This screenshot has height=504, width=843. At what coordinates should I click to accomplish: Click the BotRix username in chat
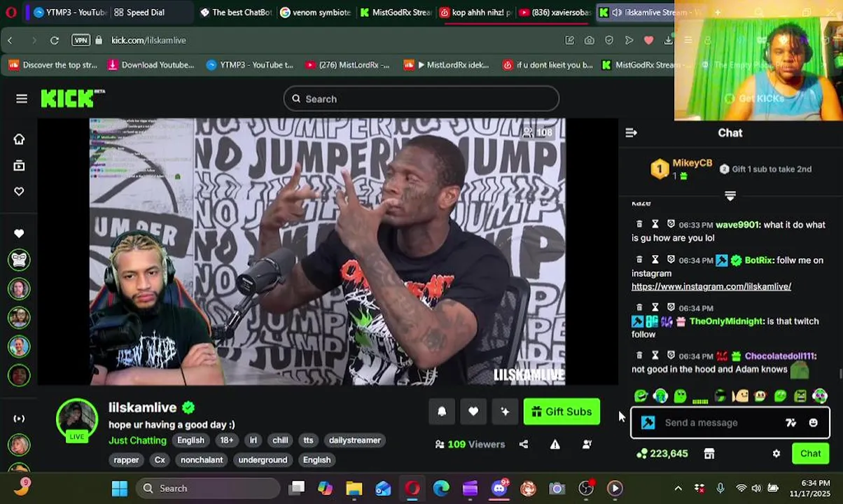coord(758,260)
